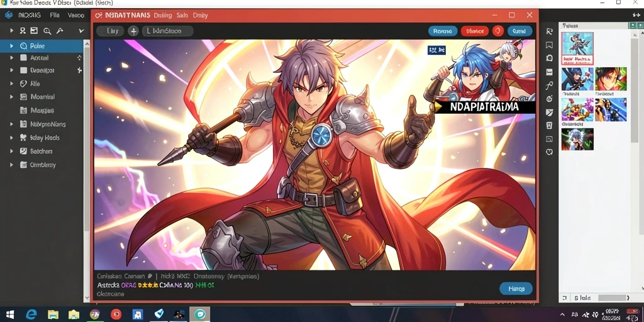Expand the Batdnam tree item arrow

click(x=11, y=151)
